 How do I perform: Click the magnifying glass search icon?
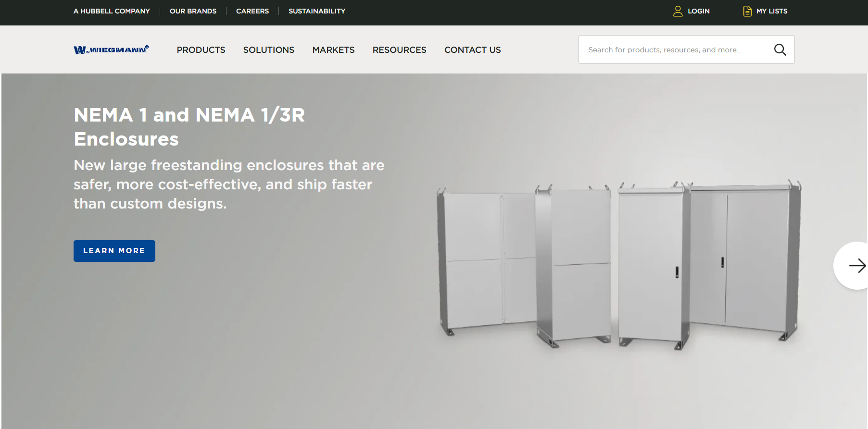point(780,49)
